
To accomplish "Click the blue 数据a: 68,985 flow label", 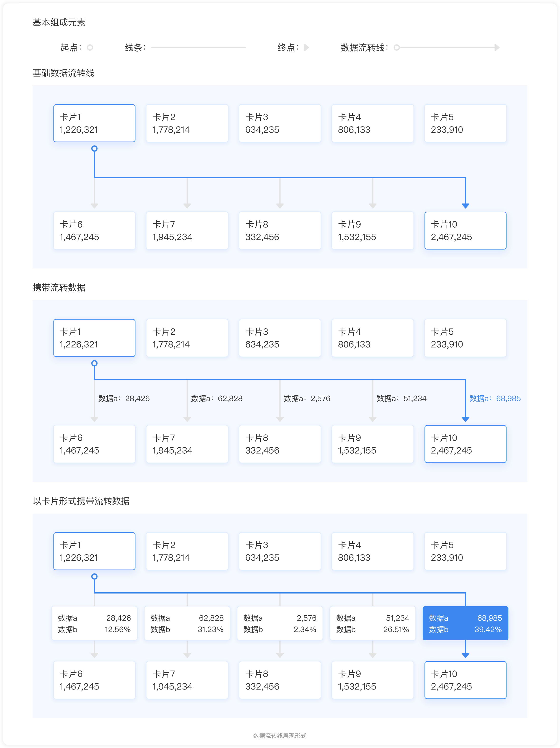I will (x=495, y=398).
